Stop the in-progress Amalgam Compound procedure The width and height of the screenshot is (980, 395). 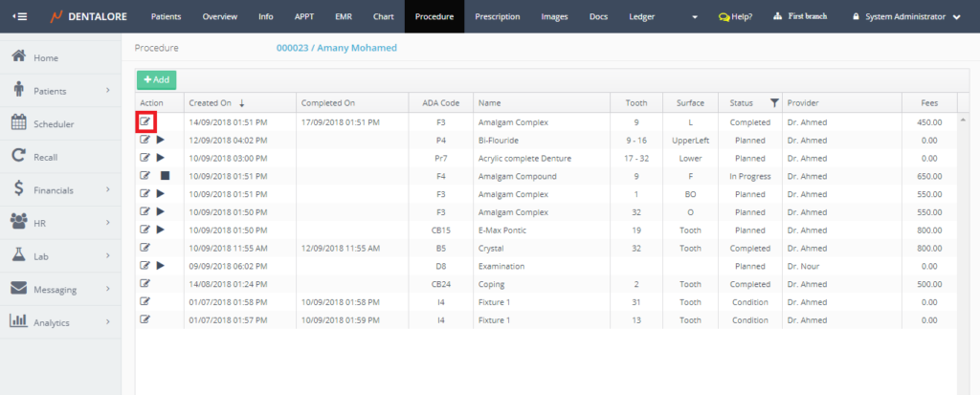coord(164,176)
